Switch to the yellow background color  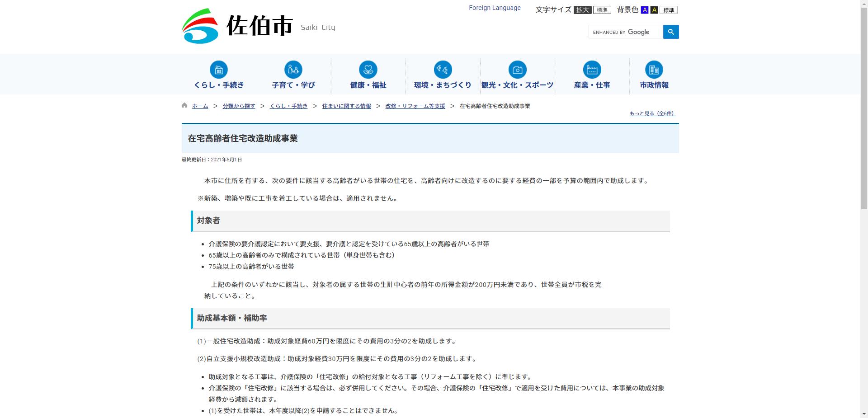pos(654,9)
